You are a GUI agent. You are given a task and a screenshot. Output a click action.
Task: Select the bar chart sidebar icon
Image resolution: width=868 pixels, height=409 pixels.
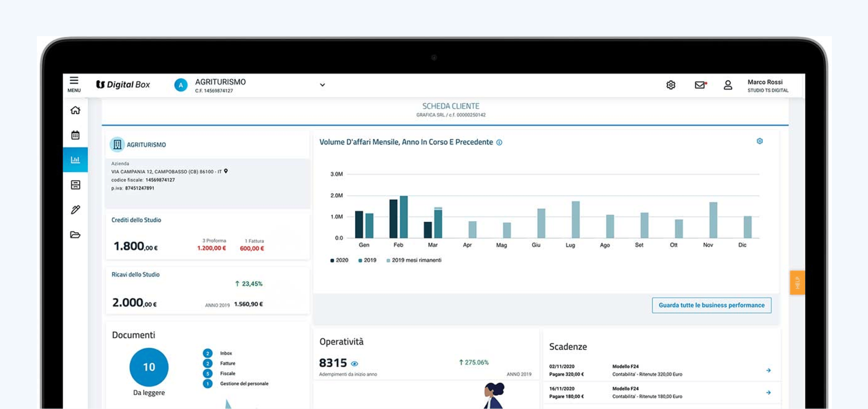coord(75,160)
